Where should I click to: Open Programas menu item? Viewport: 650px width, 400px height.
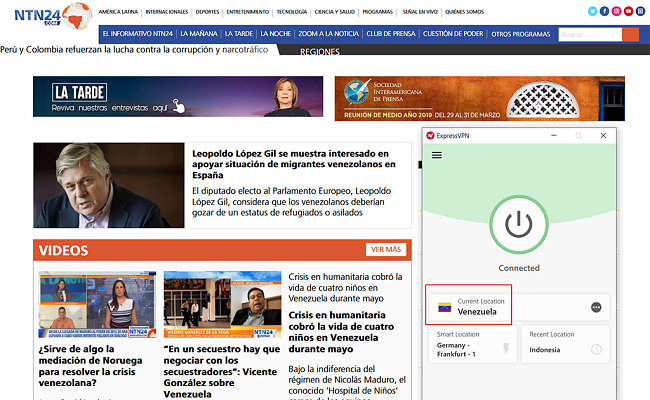tap(377, 12)
